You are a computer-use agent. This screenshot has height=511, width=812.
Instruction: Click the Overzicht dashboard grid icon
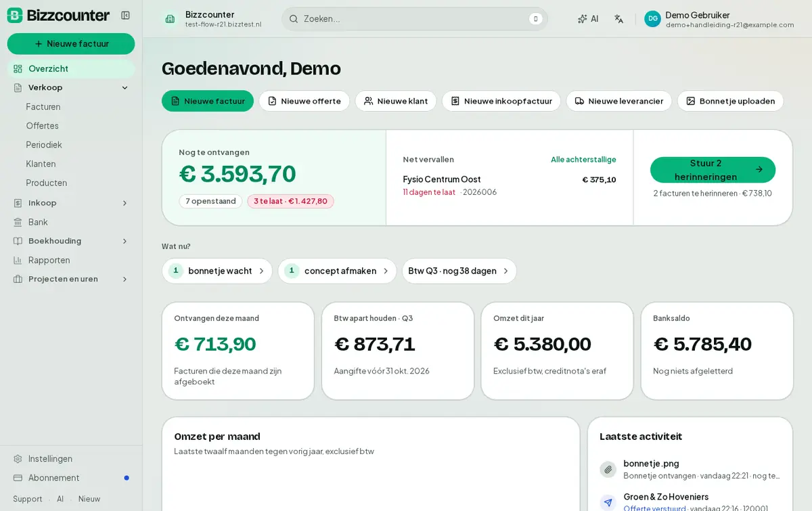point(18,68)
